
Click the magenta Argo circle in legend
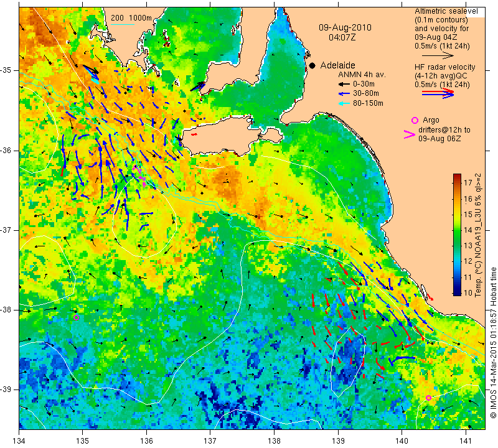415,120
